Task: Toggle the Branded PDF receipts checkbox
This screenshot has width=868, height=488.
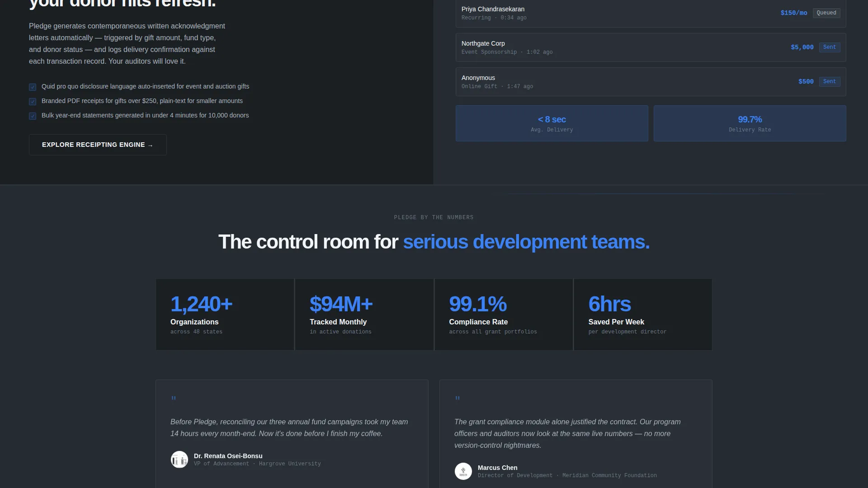Action: pos(33,102)
